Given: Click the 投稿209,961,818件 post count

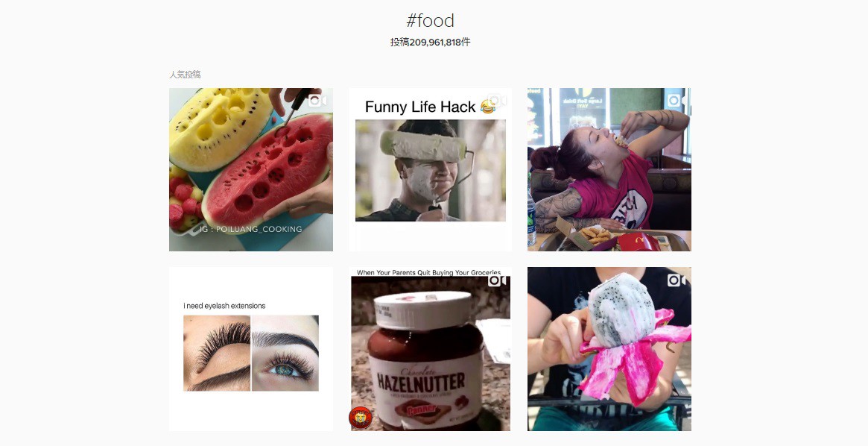Looking at the screenshot, I should tap(430, 42).
